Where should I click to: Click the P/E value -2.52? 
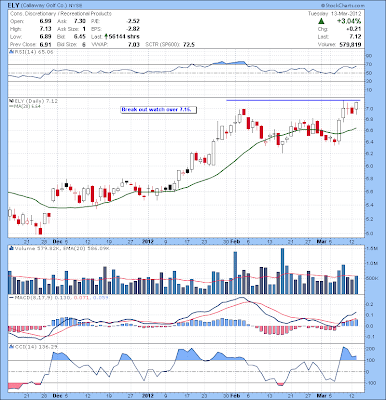(133, 21)
